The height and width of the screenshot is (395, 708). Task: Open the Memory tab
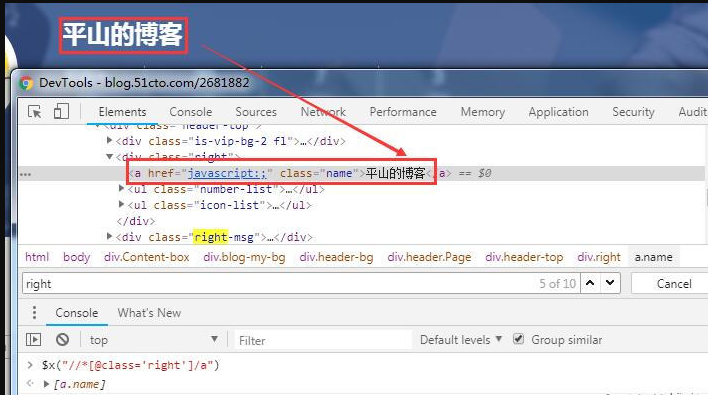483,112
